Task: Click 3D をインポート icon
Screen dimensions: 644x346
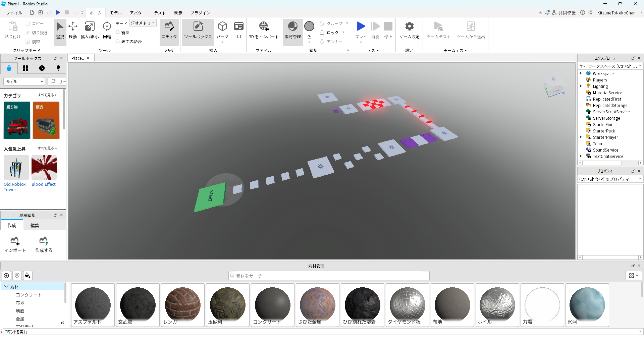Action: point(264,26)
